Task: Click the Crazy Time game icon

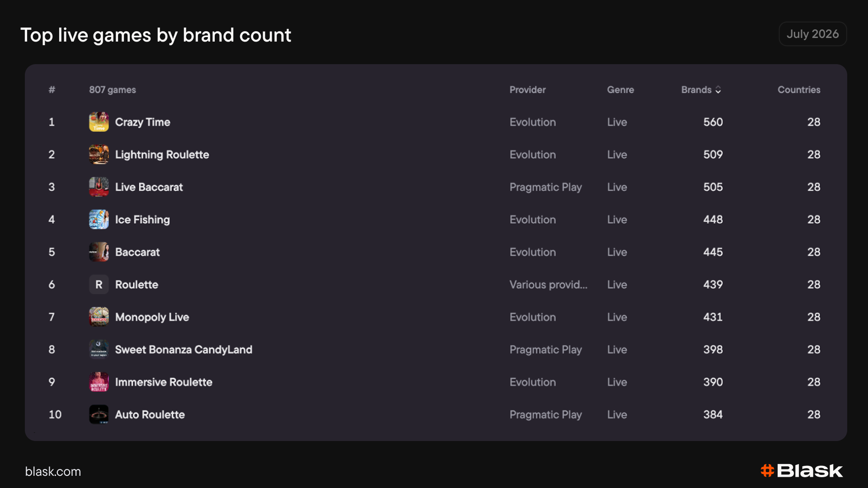Action: (99, 122)
